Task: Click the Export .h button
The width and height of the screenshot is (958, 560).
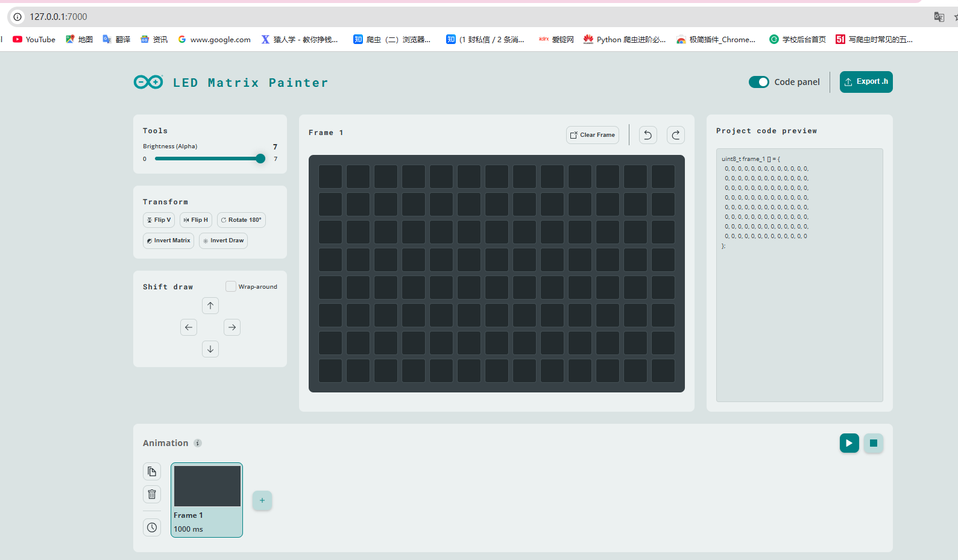Action: click(866, 82)
